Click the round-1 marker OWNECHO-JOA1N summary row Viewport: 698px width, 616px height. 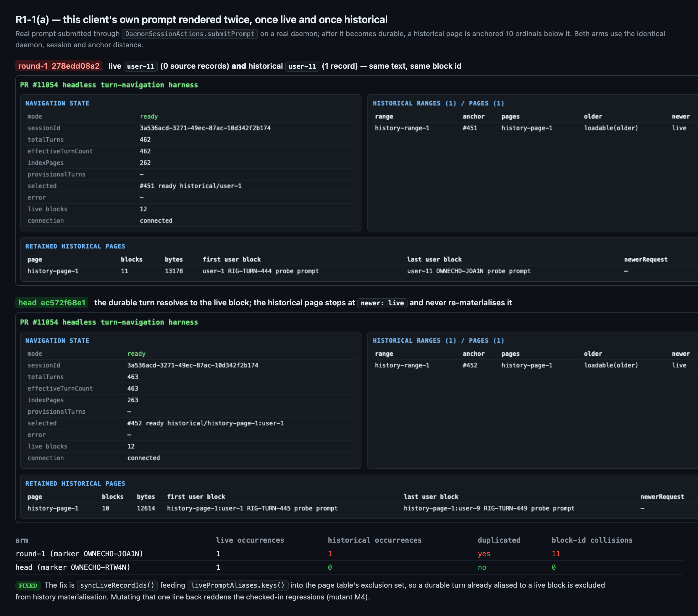pos(349,554)
